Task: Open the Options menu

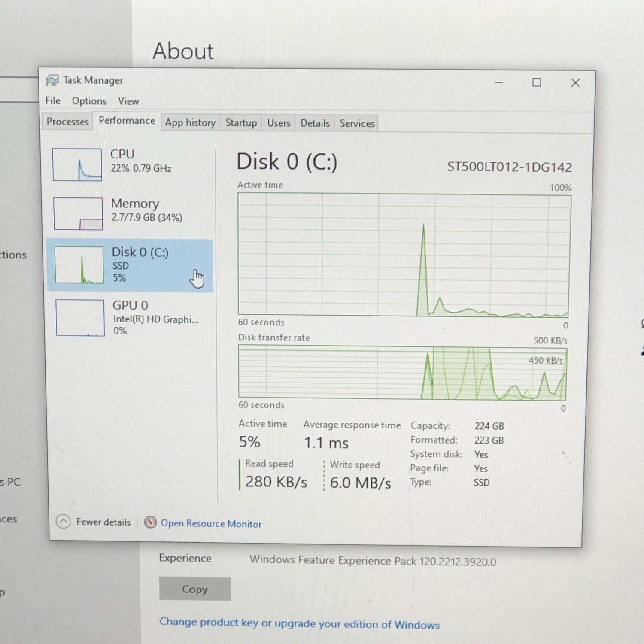Action: [x=89, y=101]
